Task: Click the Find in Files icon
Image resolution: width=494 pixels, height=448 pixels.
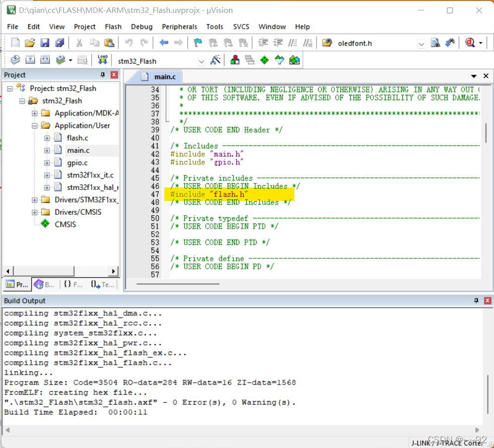Action: click(x=327, y=43)
